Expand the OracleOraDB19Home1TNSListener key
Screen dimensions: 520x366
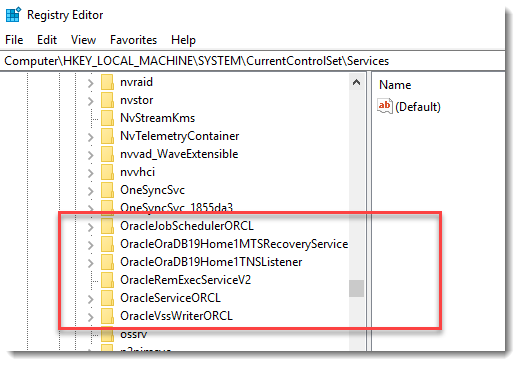[x=91, y=263]
